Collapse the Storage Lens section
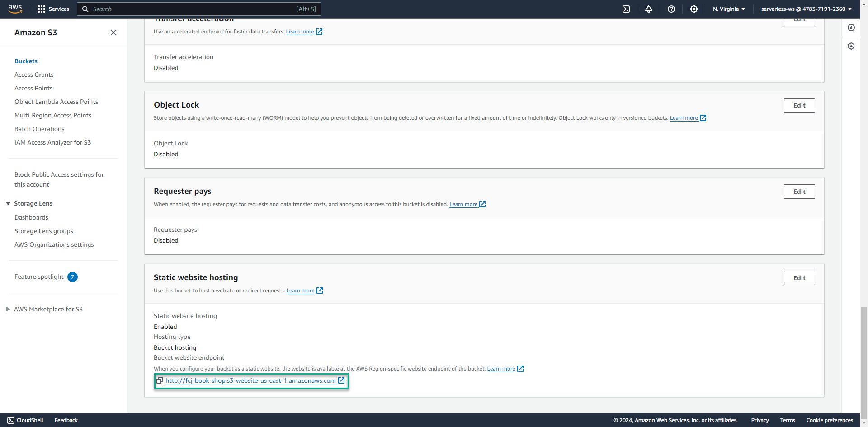Image resolution: width=868 pixels, height=427 pixels. 8,204
